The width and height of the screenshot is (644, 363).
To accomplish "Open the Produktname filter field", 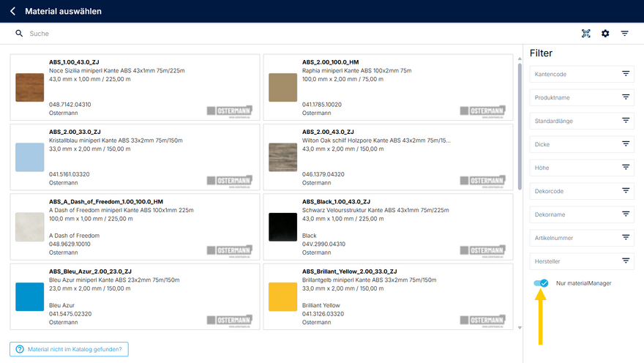I will (582, 98).
